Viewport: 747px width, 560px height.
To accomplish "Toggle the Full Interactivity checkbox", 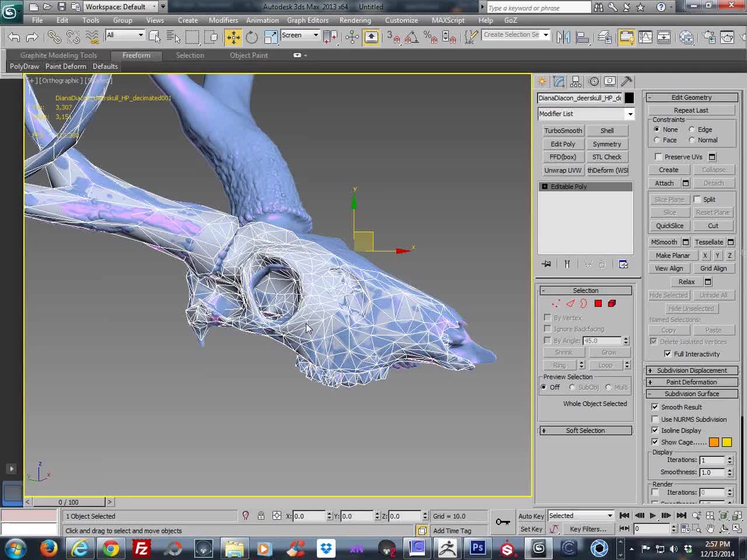I will [668, 353].
